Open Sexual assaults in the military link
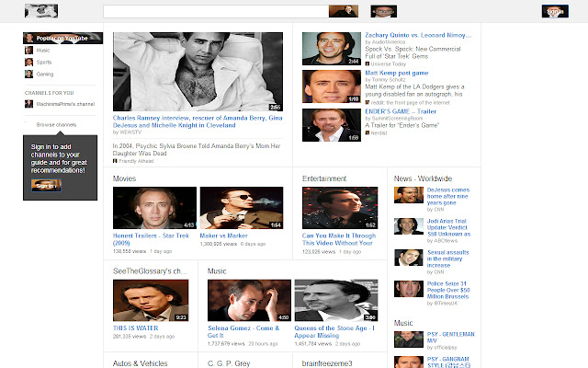Viewport: 588px width, 368px height. (448, 259)
